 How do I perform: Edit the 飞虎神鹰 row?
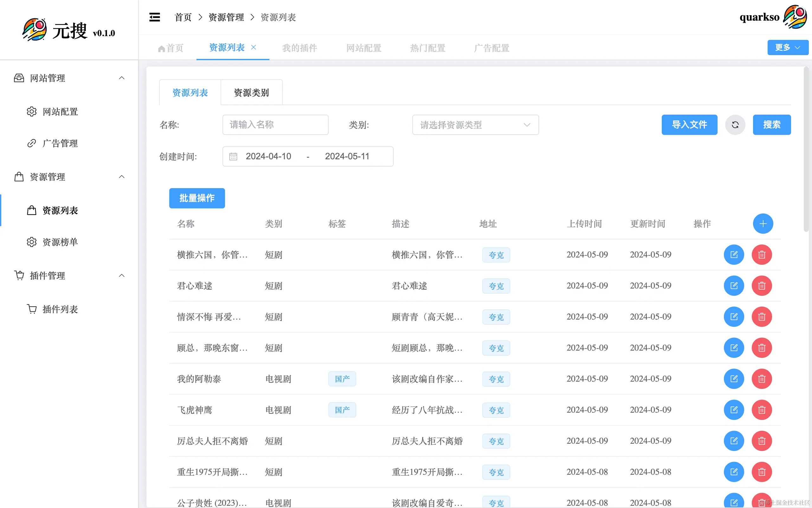[x=734, y=410]
